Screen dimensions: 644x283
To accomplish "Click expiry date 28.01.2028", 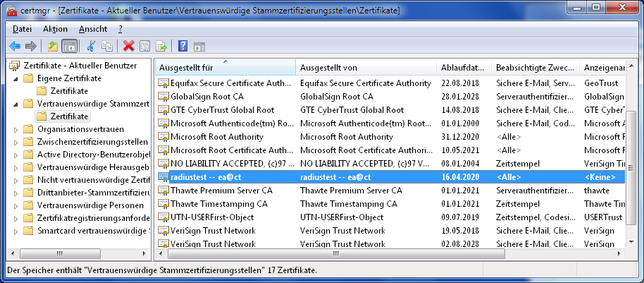I will [460, 97].
